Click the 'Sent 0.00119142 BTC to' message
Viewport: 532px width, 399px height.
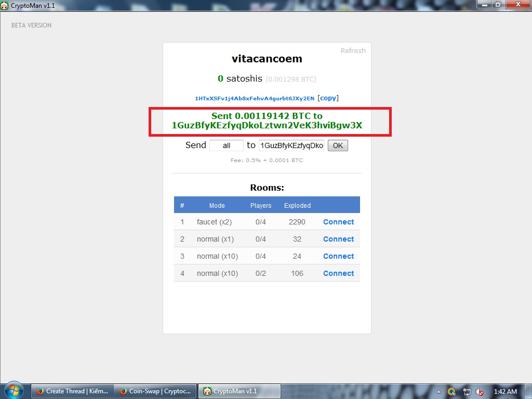coord(267,116)
